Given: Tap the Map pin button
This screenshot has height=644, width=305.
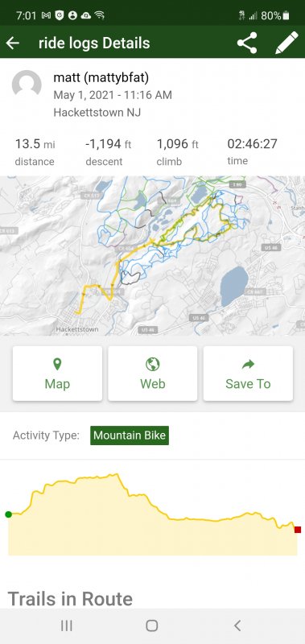Looking at the screenshot, I should 57,374.
